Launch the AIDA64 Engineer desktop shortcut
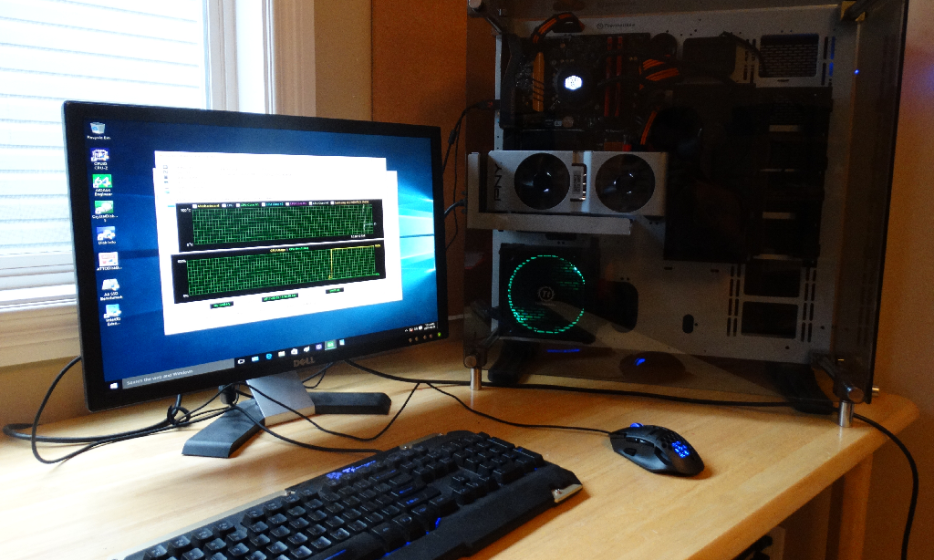Viewport: 934px width, 560px height. 102,182
